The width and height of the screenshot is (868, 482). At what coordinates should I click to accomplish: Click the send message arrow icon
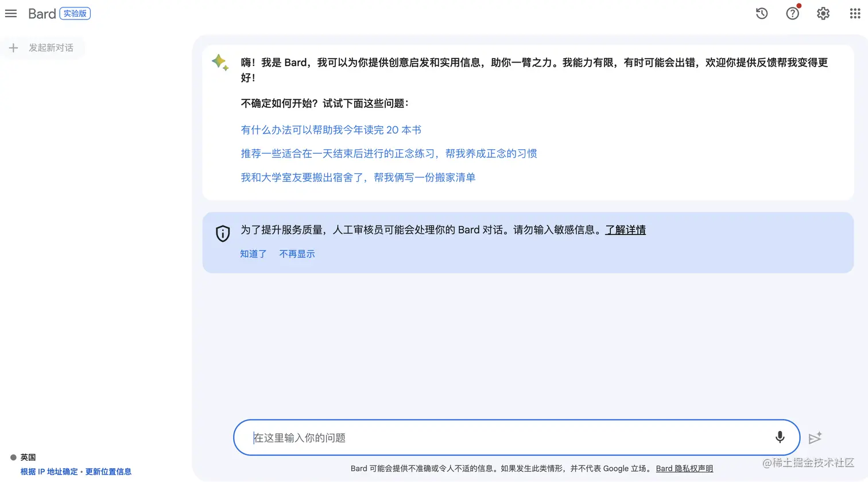coord(815,438)
